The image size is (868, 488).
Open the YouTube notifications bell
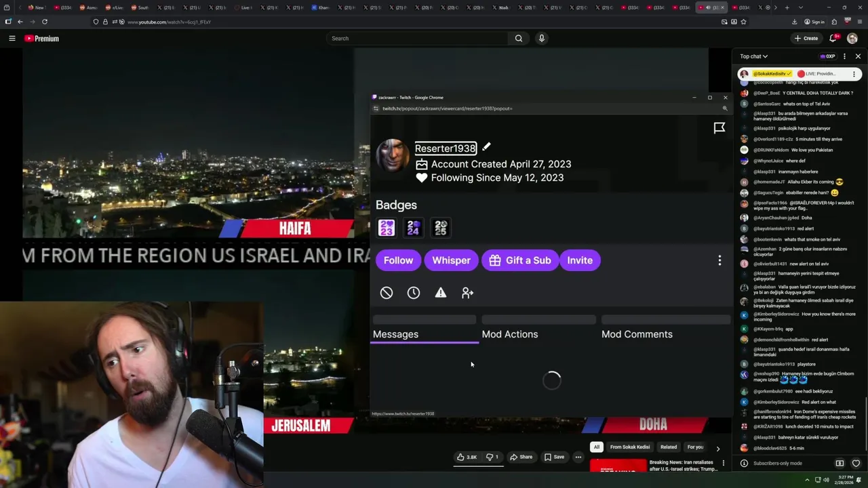click(x=833, y=39)
